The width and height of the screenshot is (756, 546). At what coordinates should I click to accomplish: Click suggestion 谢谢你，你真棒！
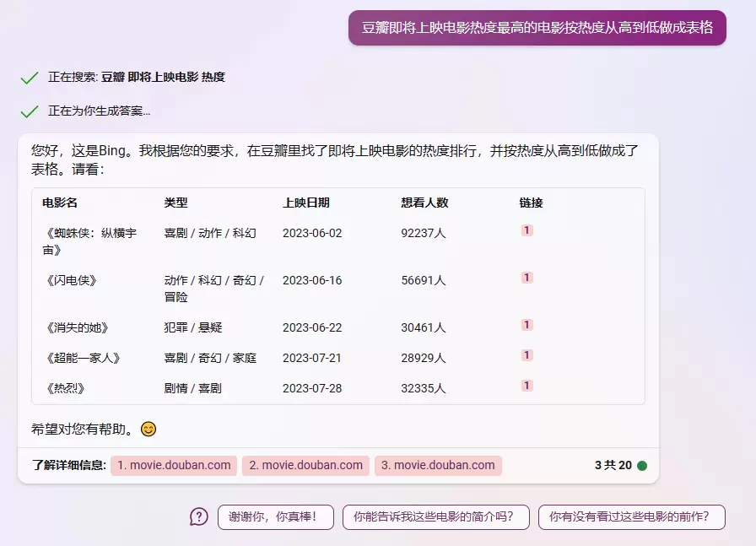tap(276, 517)
